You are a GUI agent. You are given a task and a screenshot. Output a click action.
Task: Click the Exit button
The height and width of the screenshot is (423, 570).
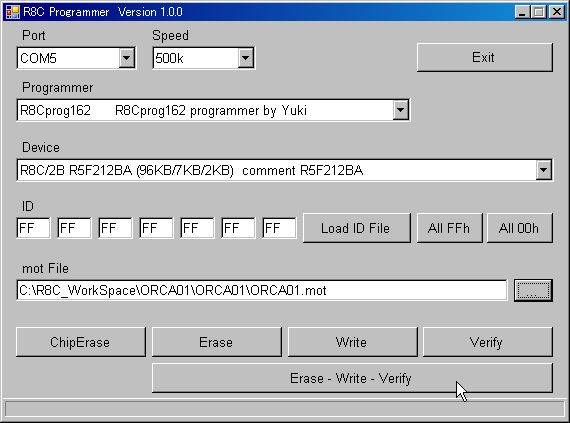[x=485, y=57]
